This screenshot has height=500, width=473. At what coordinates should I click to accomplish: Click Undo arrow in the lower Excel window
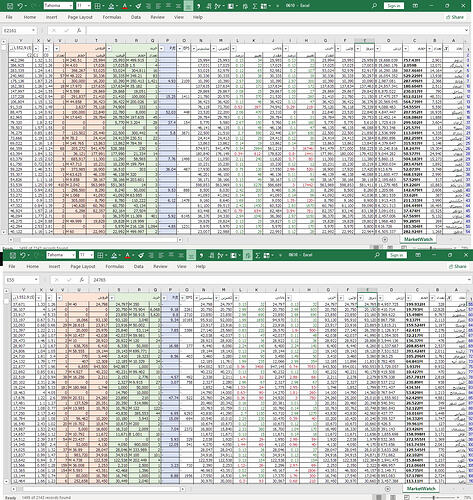pyautogui.click(x=22, y=255)
